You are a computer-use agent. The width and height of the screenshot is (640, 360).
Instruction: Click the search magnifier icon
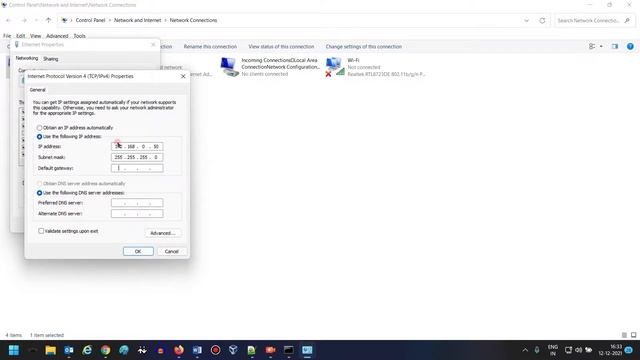click(627, 20)
